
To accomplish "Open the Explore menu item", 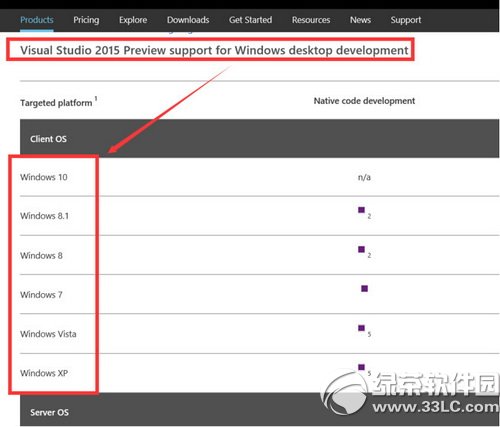I will (x=133, y=20).
